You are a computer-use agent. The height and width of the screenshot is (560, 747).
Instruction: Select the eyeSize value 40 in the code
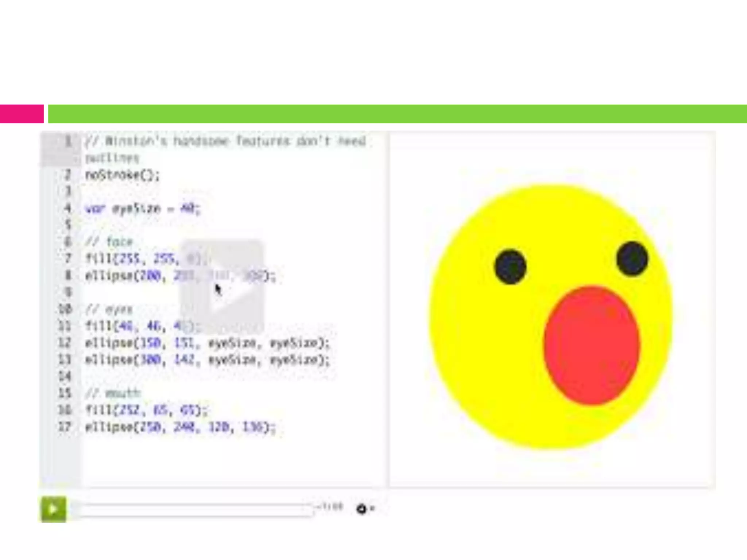(188, 209)
